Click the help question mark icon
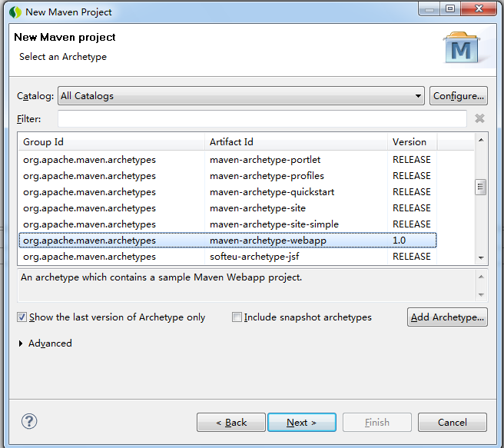 click(29, 421)
